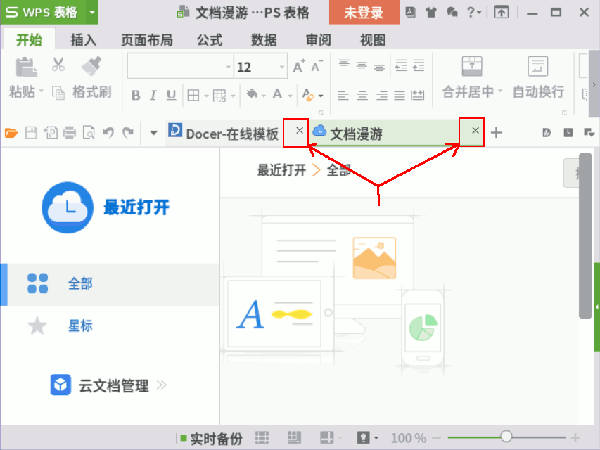Select the Starred item in sidebar

pos(80,326)
